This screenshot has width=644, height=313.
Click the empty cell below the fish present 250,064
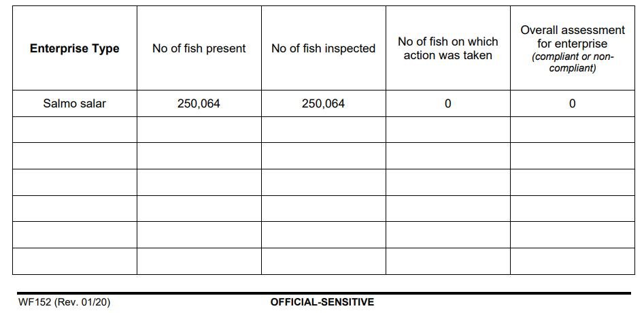(199, 129)
